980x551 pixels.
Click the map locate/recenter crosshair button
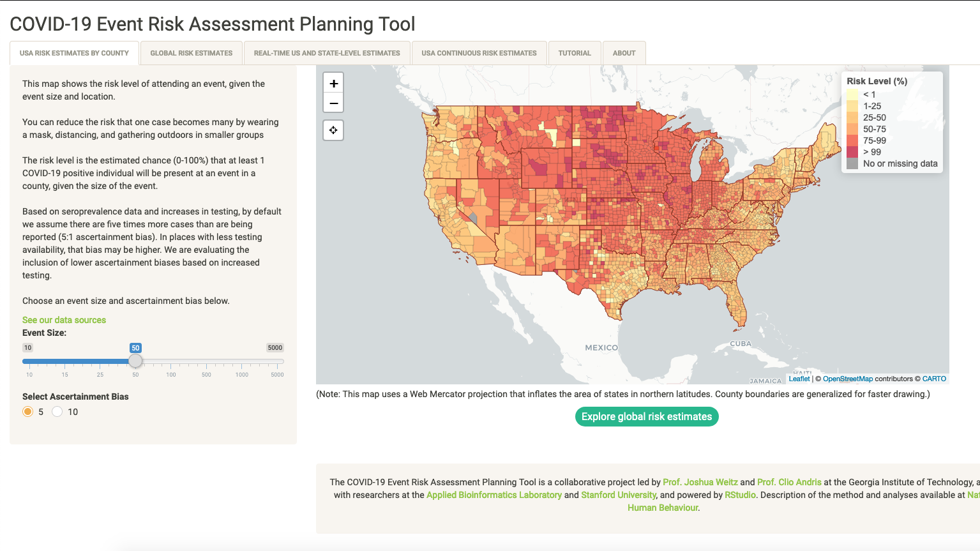(333, 130)
